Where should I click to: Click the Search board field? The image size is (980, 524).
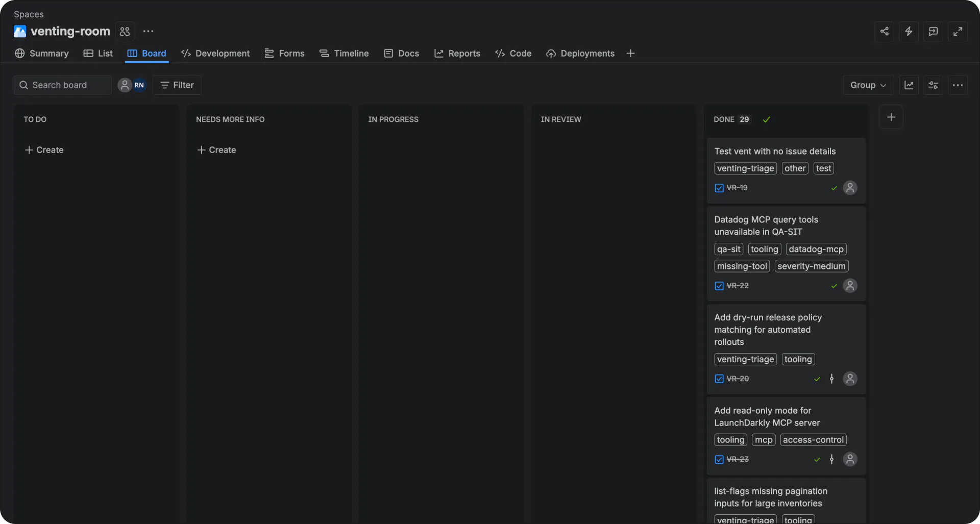pyautogui.click(x=63, y=85)
